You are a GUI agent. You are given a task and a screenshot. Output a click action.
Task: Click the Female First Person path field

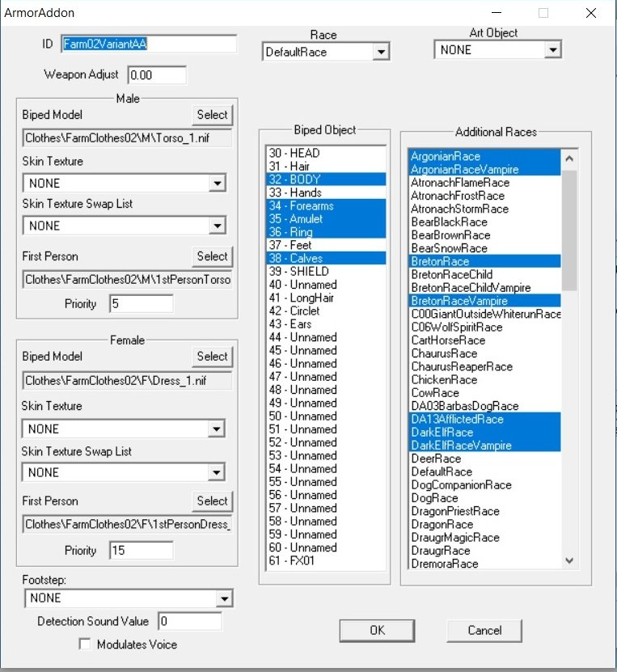pos(127,524)
